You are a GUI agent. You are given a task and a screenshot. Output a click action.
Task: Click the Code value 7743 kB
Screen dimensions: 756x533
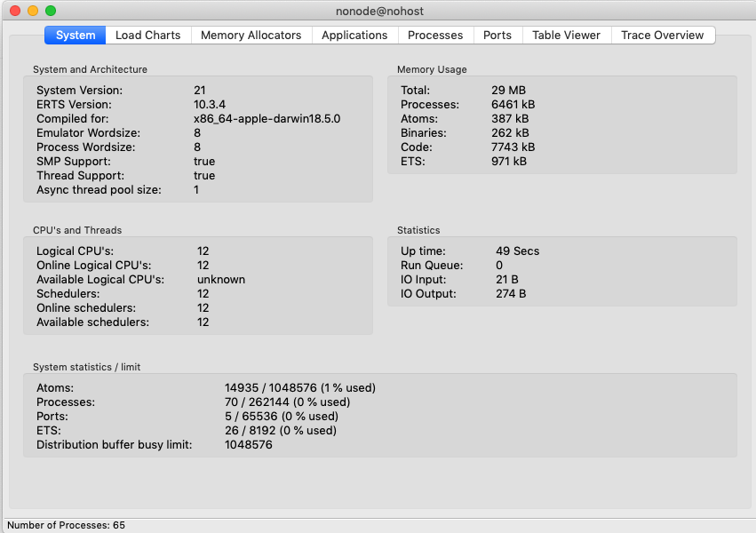513,147
